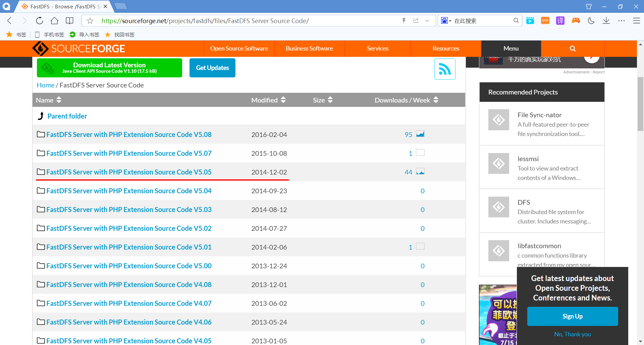
Task: Open the orange LIVE streaming icon
Action: click(545, 20)
